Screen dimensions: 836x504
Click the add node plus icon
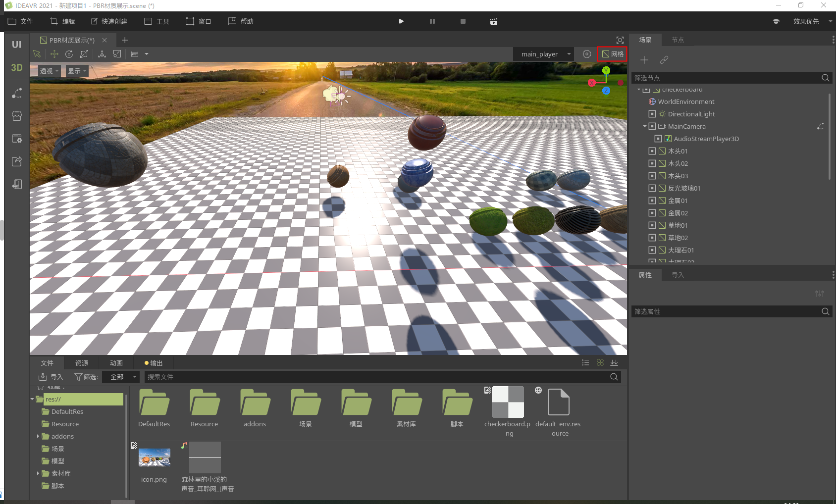[644, 60]
